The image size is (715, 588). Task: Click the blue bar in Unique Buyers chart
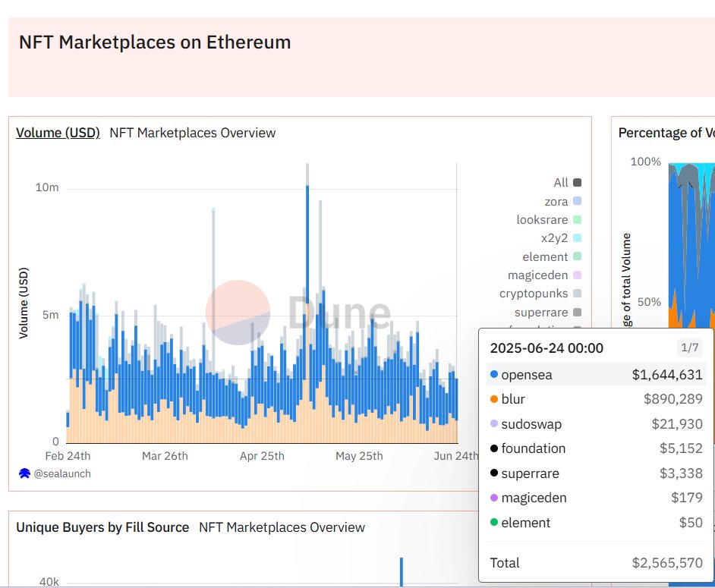click(402, 571)
